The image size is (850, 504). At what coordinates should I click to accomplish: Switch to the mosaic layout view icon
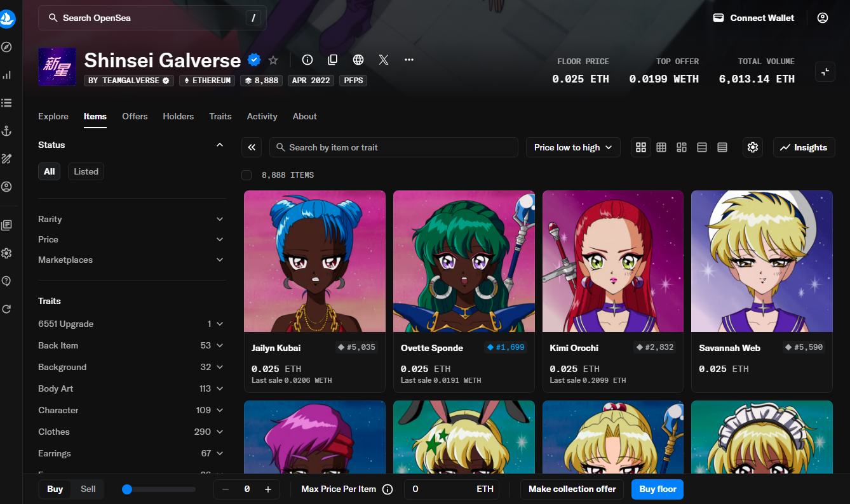(682, 147)
